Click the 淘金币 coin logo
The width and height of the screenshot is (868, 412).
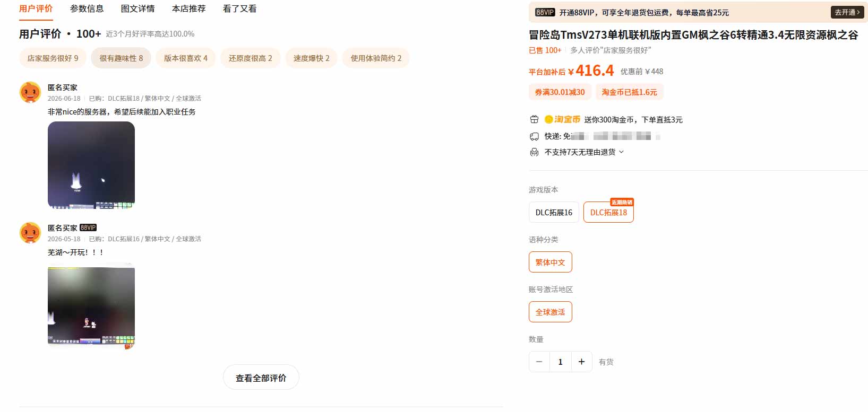pyautogui.click(x=562, y=120)
